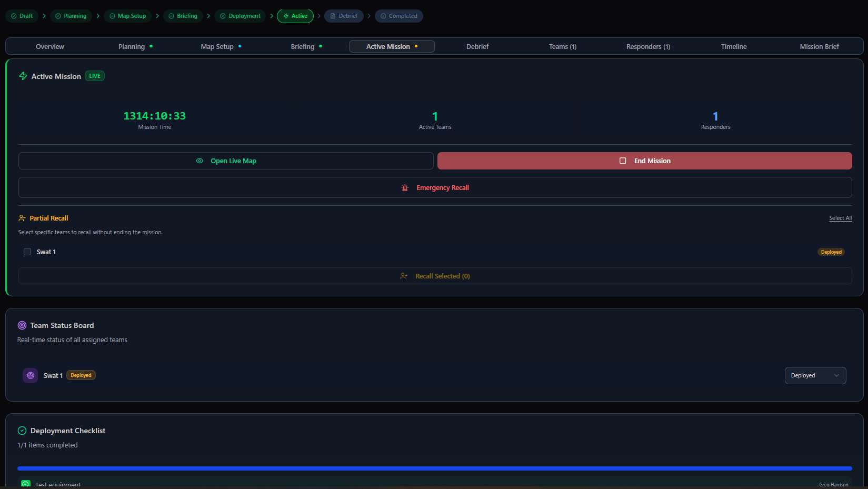Click the Swat 1 purple team icon
868x489 pixels.
[31, 375]
